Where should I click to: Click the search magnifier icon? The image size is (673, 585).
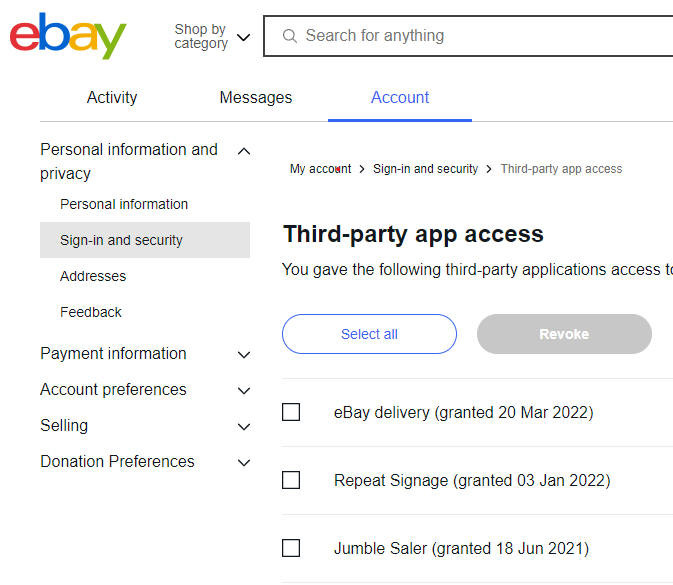pyautogui.click(x=290, y=36)
